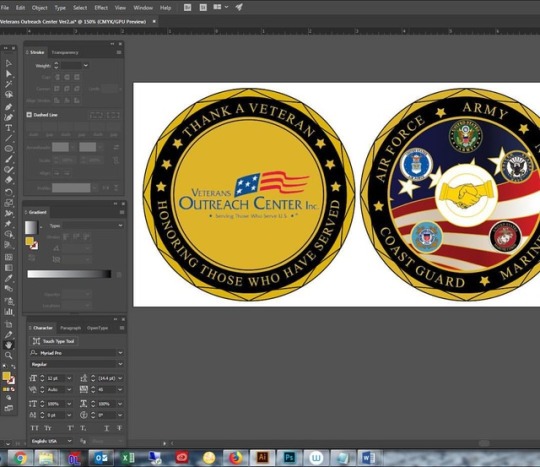The width and height of the screenshot is (540, 467).
Task: Select the Paintbrush tool
Action: point(9,159)
